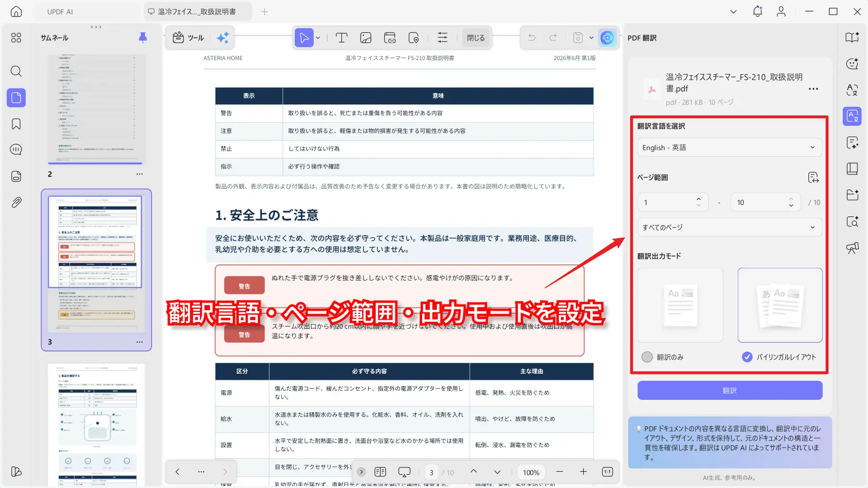The height and width of the screenshot is (488, 868).
Task: Open page 2 thumbnail options menu
Action: [139, 174]
